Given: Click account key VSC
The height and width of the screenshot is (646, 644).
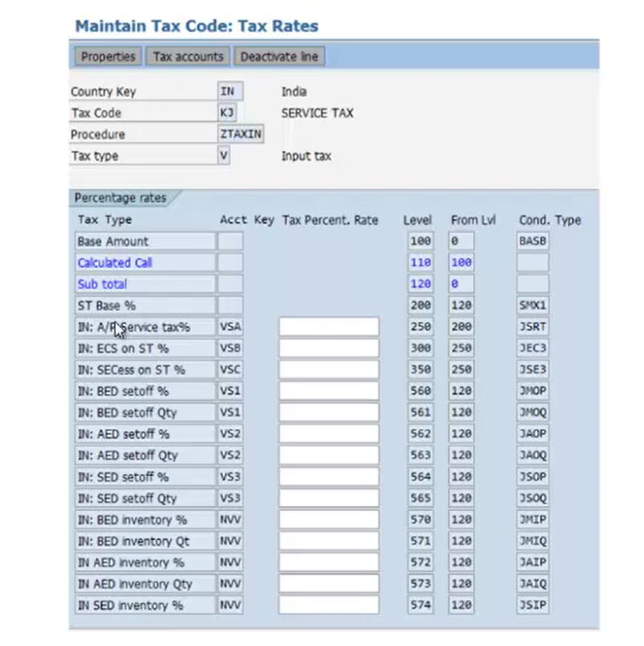Looking at the screenshot, I should pos(230,370).
